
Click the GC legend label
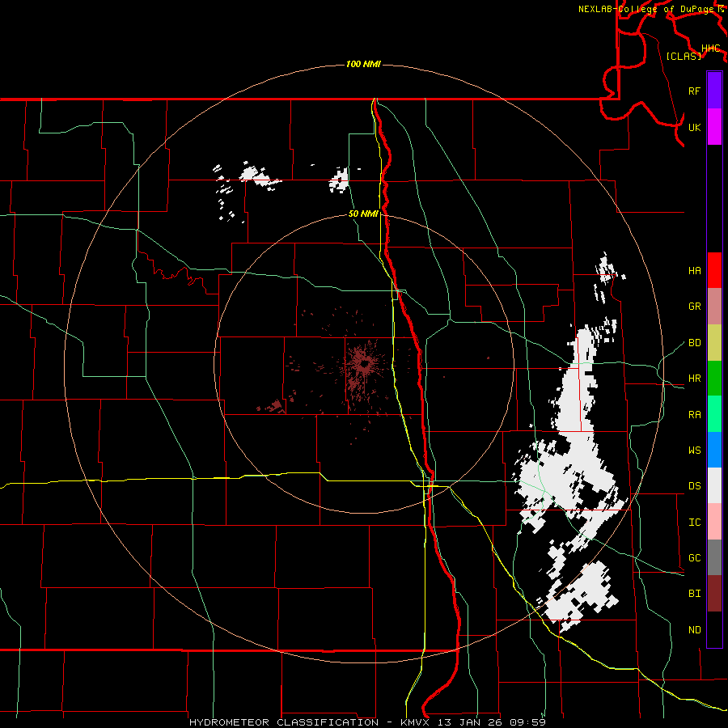tap(694, 558)
